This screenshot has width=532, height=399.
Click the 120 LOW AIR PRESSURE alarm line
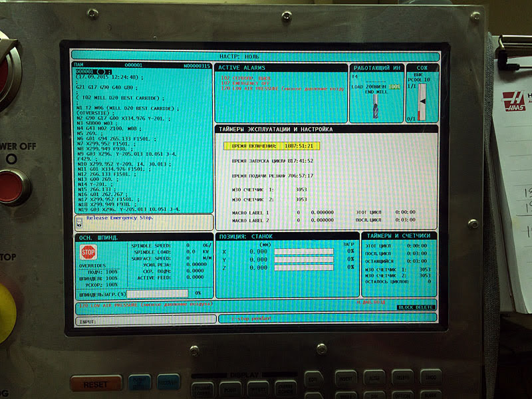[282, 88]
